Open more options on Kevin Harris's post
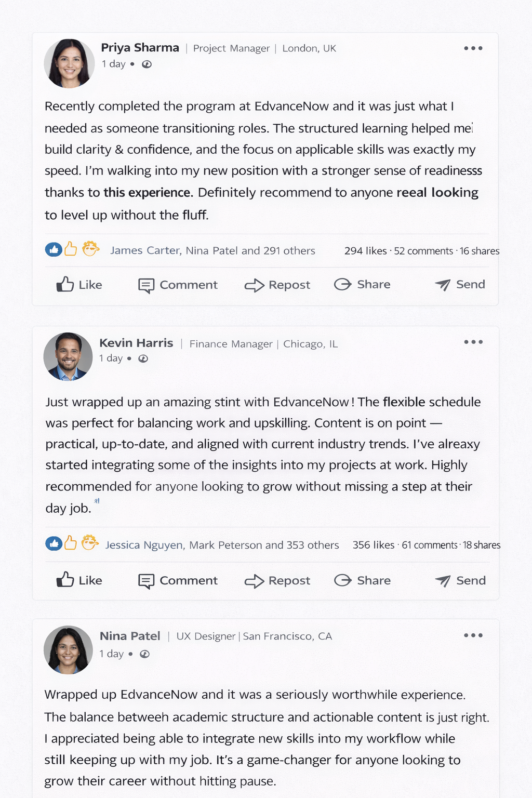532x798 pixels. 473,342
